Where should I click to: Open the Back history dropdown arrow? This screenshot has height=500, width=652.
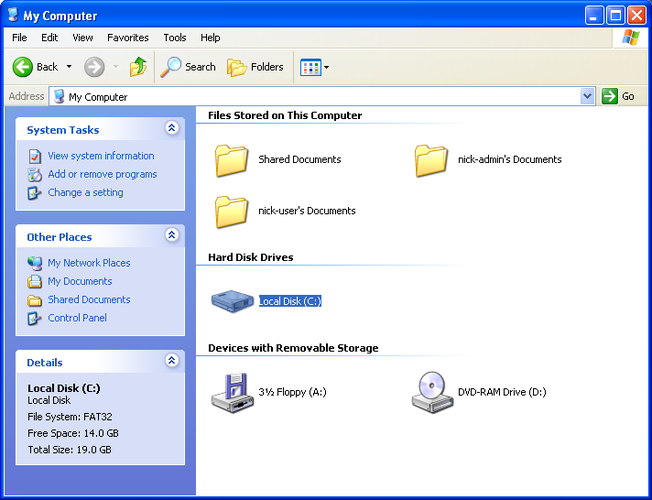(69, 67)
